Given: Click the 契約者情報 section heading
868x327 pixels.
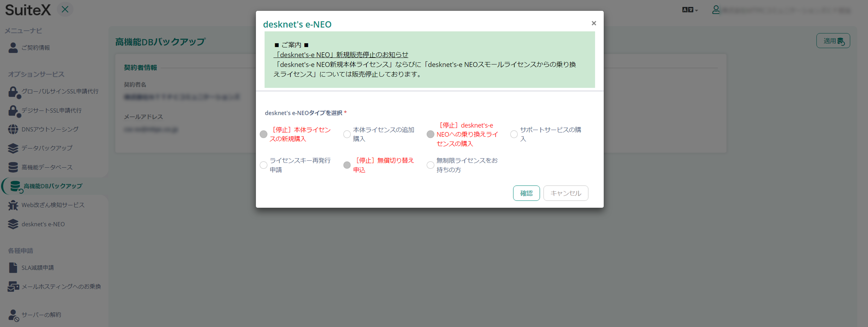Looking at the screenshot, I should tap(140, 67).
